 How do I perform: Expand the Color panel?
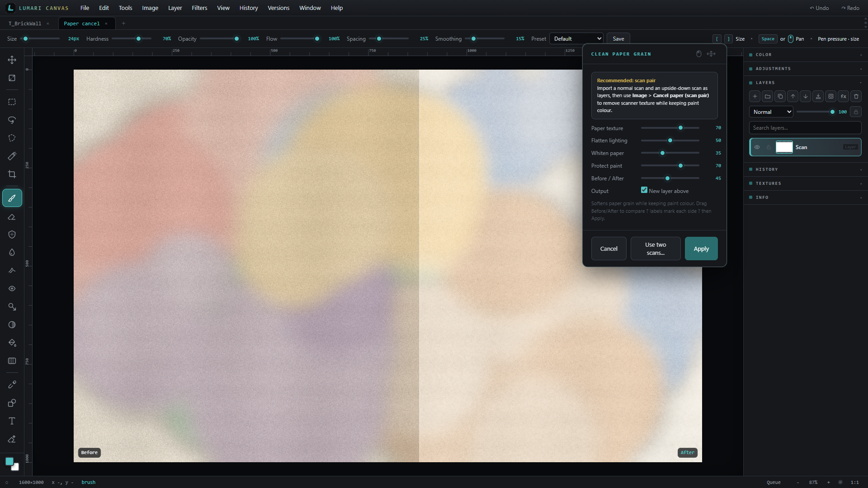[805, 55]
